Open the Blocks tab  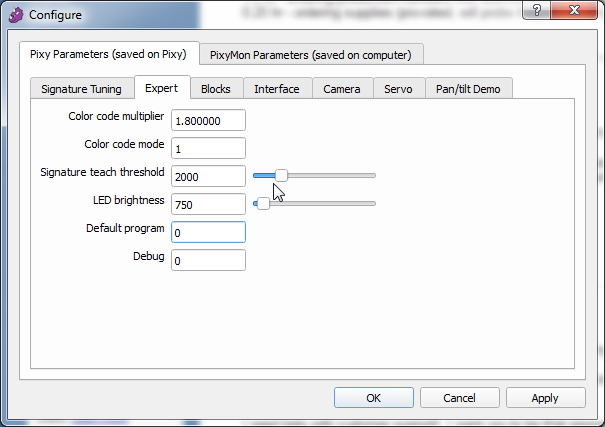216,89
